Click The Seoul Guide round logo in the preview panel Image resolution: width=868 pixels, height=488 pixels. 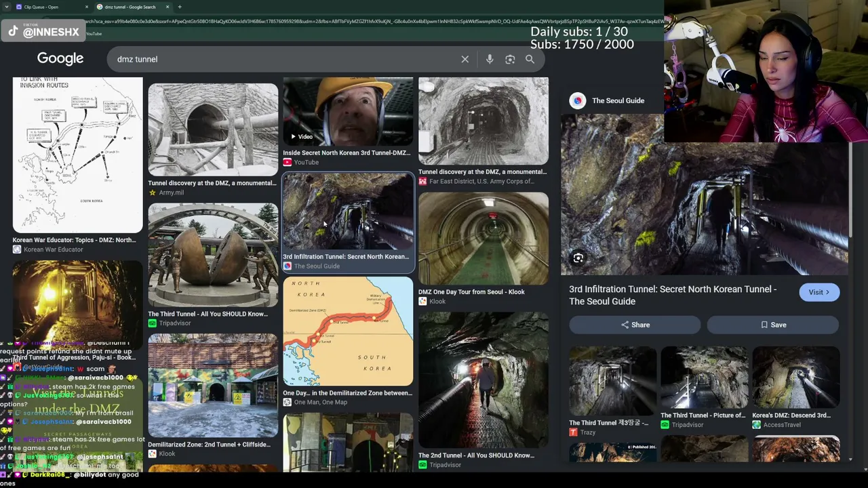coord(577,100)
